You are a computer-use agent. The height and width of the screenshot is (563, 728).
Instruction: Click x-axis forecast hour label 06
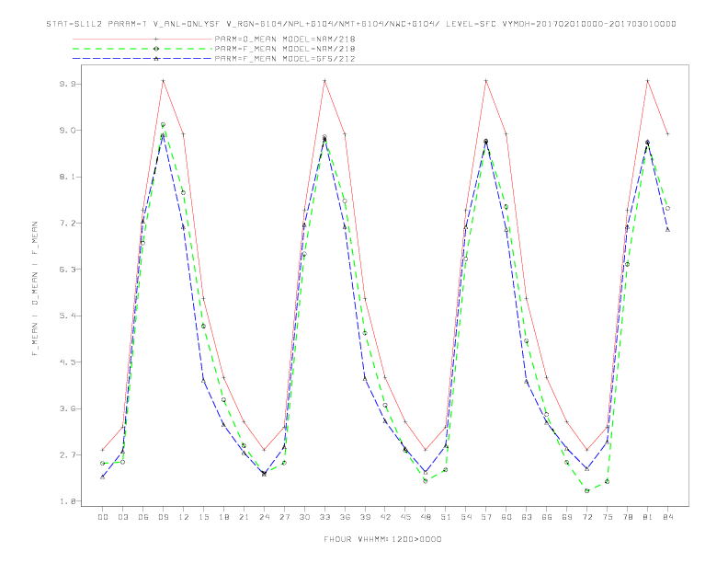143,517
